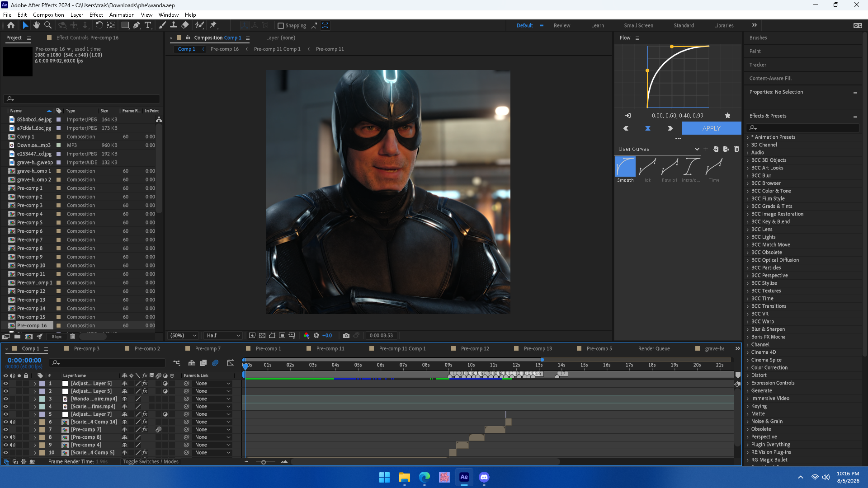Screen dimensions: 868x488
Task: Open the Animation menu
Action: click(x=122, y=15)
